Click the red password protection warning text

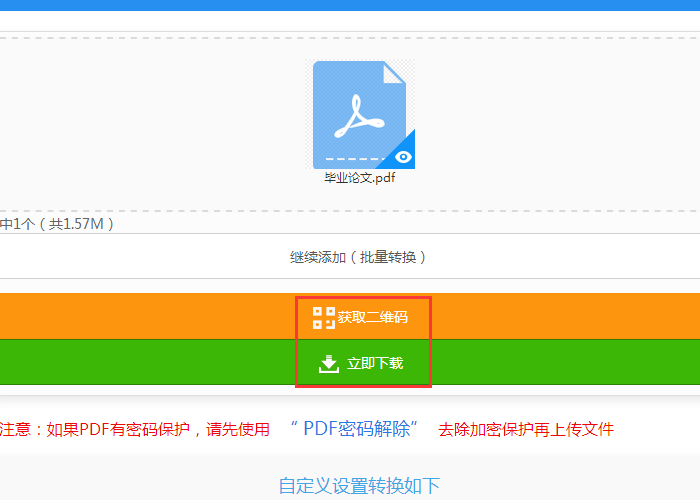(x=134, y=429)
